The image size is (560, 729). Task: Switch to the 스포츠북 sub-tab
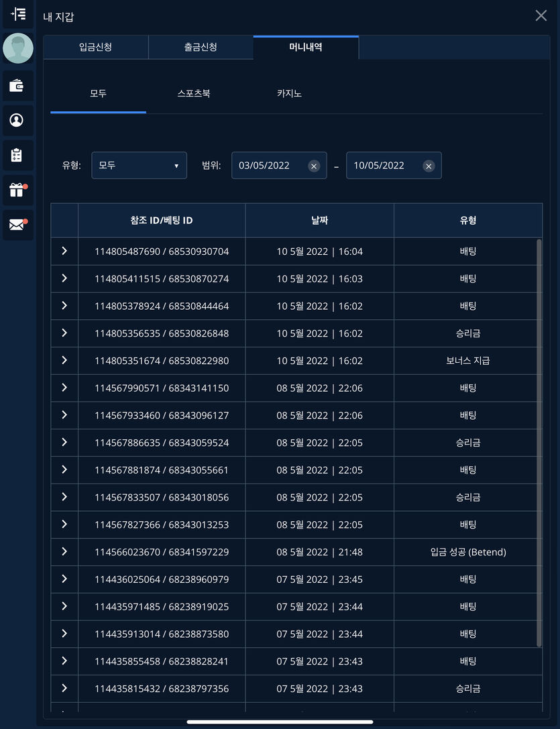194,93
